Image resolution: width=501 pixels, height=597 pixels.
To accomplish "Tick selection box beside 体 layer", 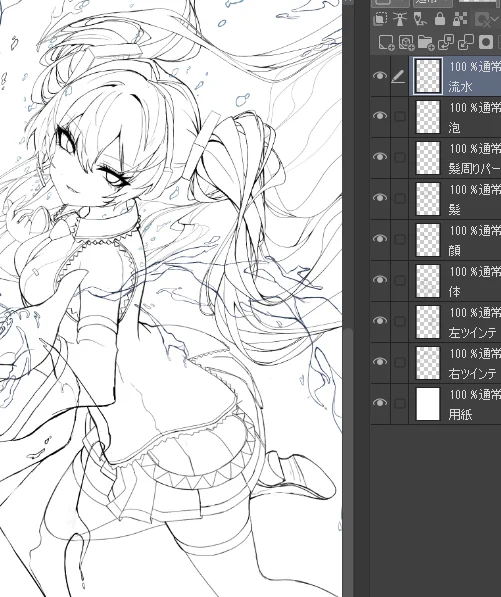I will [x=399, y=281].
